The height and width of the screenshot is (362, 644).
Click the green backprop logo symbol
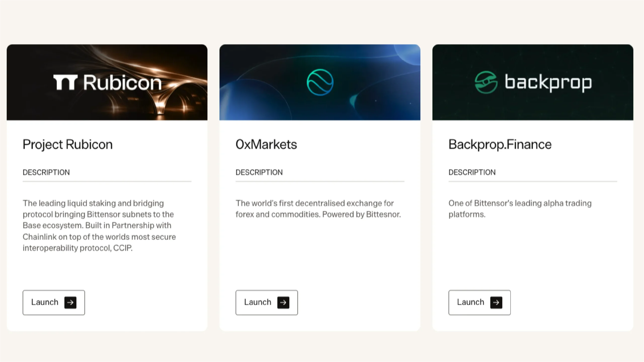(486, 82)
